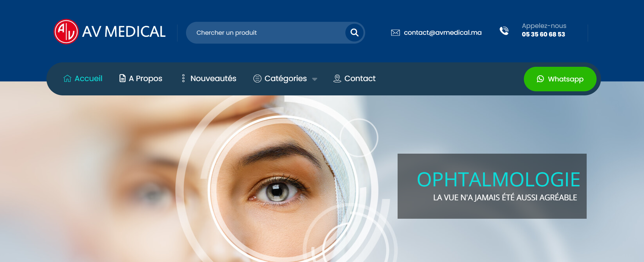The height and width of the screenshot is (262, 644).
Task: Click the AV MEDICAL brand name
Action: click(x=124, y=32)
